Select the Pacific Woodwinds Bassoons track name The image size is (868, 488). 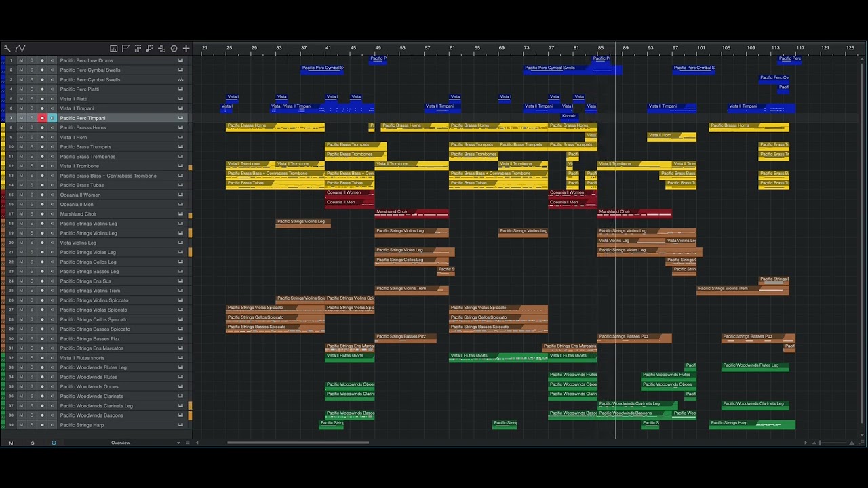[x=92, y=415]
